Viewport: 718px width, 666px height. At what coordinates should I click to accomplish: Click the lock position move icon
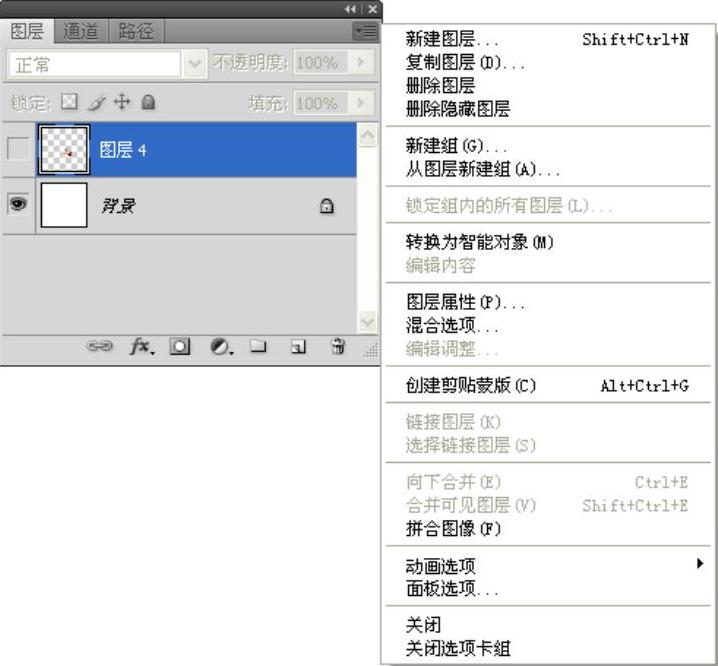[122, 102]
